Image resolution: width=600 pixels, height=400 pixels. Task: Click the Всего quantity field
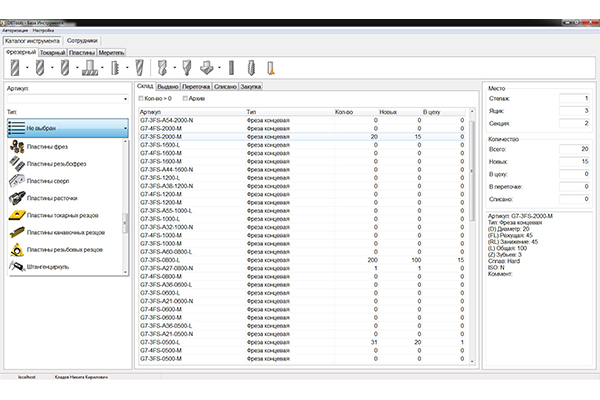(574, 149)
